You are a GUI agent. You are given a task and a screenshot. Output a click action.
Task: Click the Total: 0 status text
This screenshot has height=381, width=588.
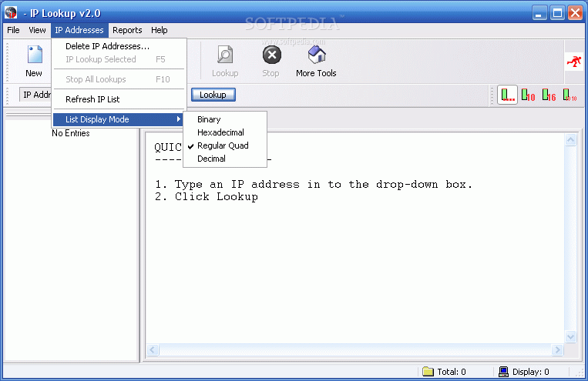coord(452,372)
